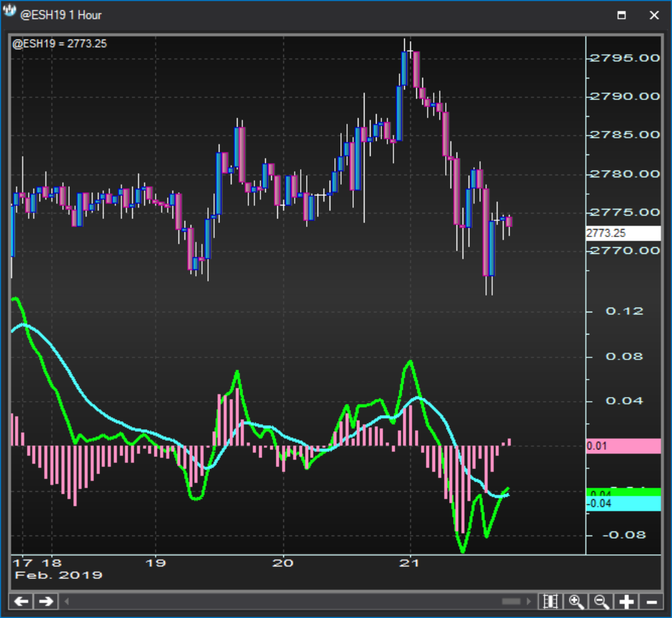Viewport: 672px width, 618px height.
Task: Click date label 19 on time axis
Action: pyautogui.click(x=156, y=563)
